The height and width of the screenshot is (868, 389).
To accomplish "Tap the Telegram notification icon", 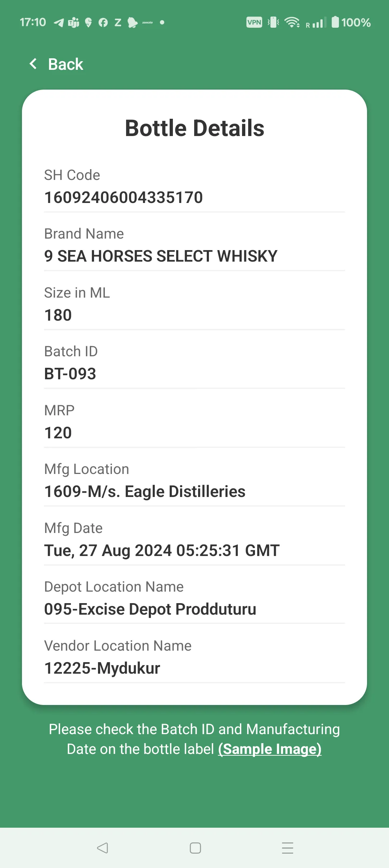I will point(59,23).
